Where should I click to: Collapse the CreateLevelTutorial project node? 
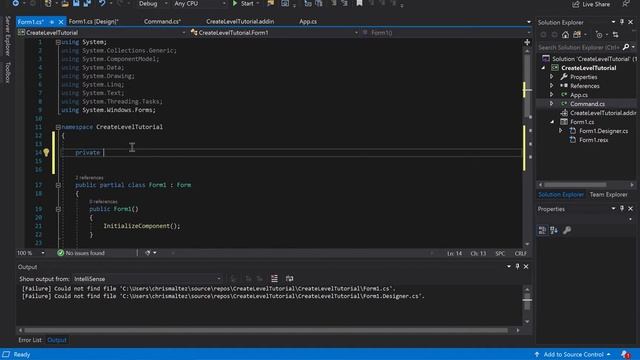(x=543, y=68)
